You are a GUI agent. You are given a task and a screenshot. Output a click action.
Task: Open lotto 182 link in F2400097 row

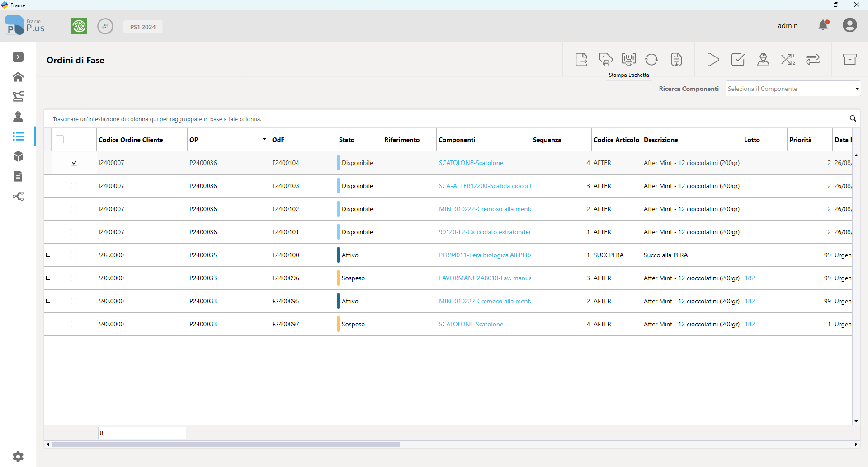[x=750, y=324]
